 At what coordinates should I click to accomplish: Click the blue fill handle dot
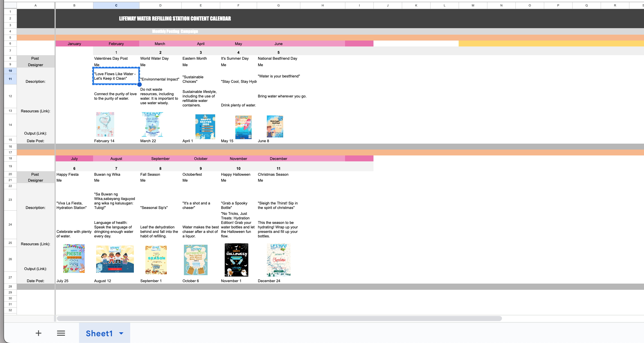pos(139,84)
